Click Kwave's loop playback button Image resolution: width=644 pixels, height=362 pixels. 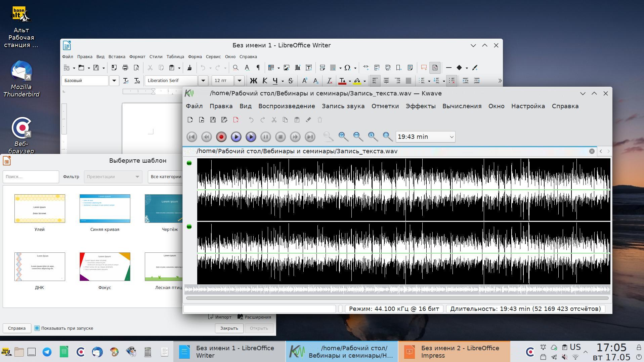click(x=251, y=137)
